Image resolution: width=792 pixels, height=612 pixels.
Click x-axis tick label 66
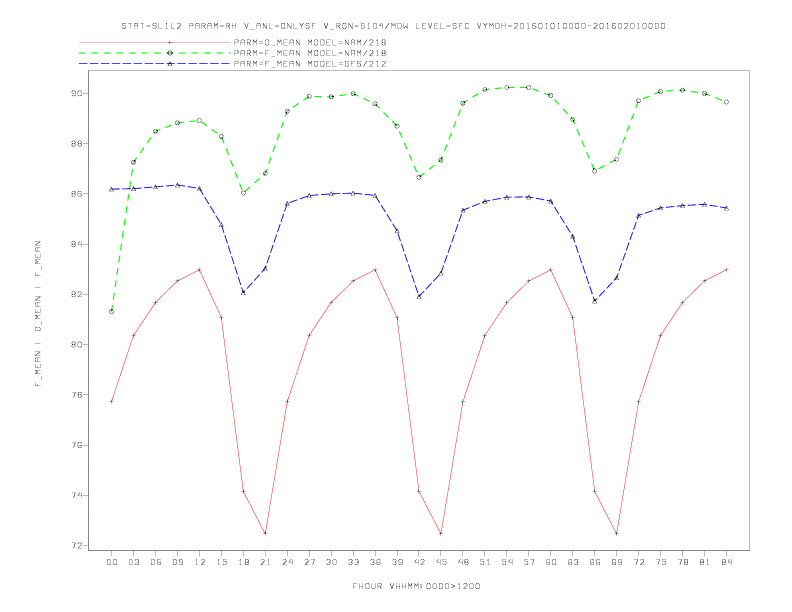pos(595,562)
